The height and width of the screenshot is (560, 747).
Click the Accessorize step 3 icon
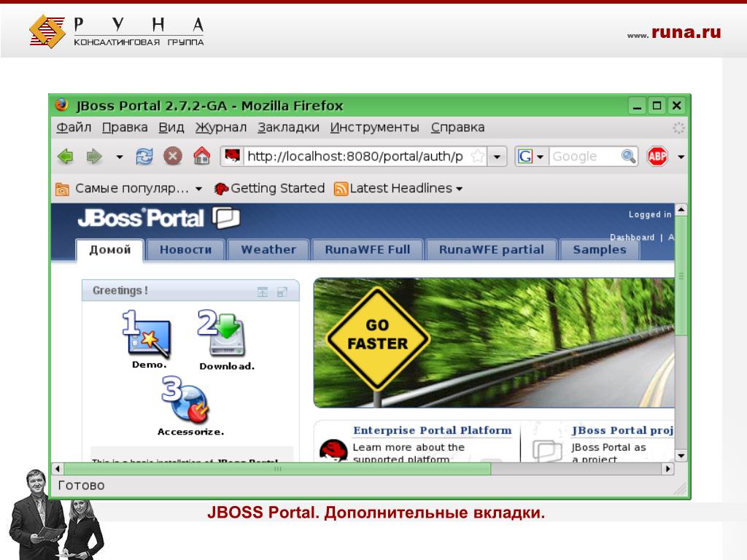(185, 399)
